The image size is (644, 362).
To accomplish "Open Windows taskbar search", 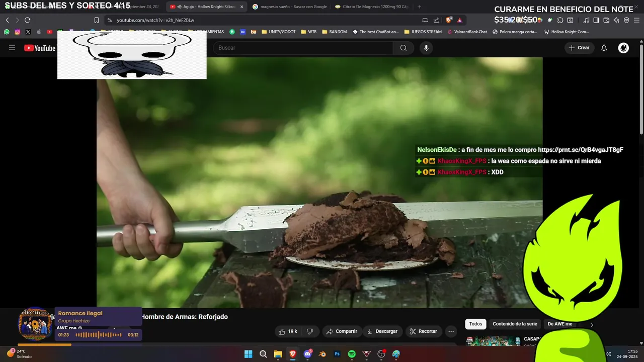I will 263,354.
